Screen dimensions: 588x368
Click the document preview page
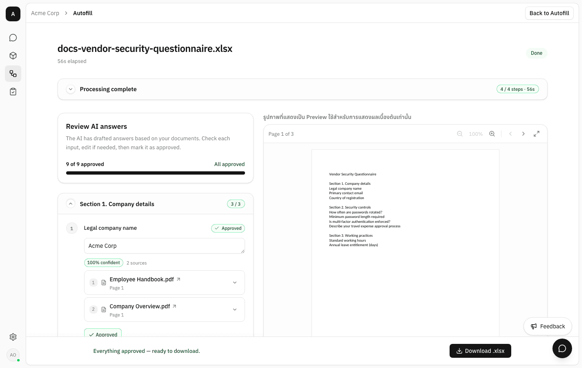point(405,243)
